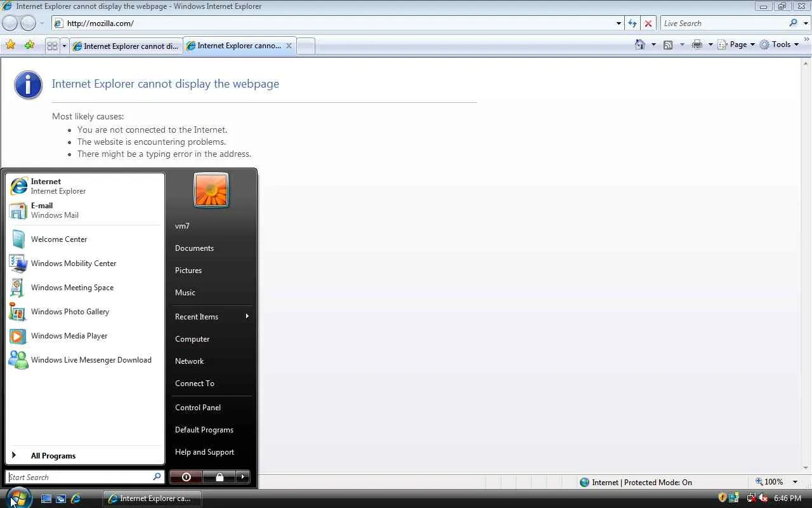Click into the Live Search box

tap(723, 23)
